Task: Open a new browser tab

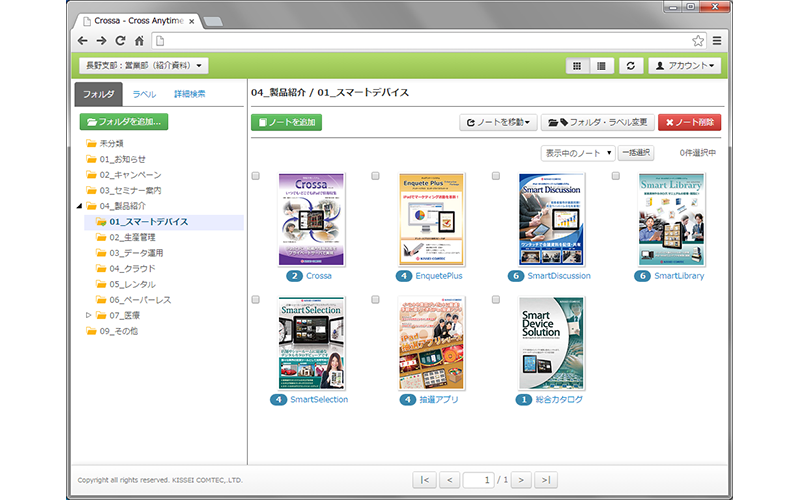Action: click(x=212, y=21)
